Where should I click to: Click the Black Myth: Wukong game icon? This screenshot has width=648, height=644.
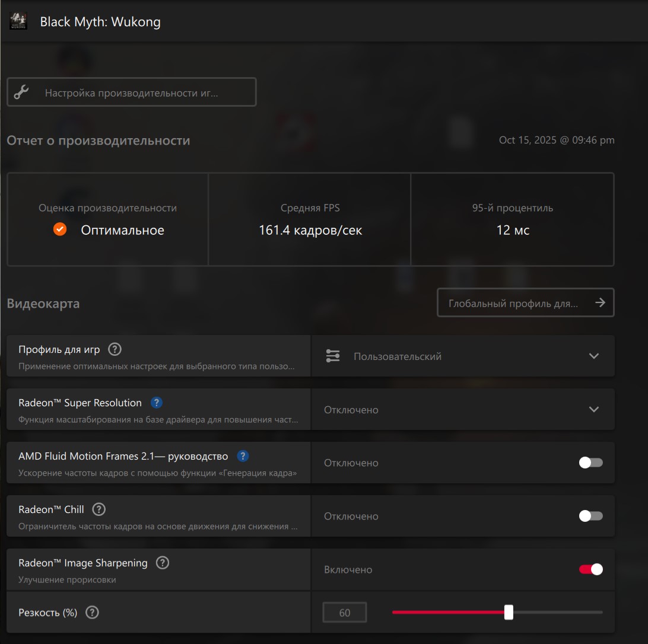pyautogui.click(x=18, y=22)
